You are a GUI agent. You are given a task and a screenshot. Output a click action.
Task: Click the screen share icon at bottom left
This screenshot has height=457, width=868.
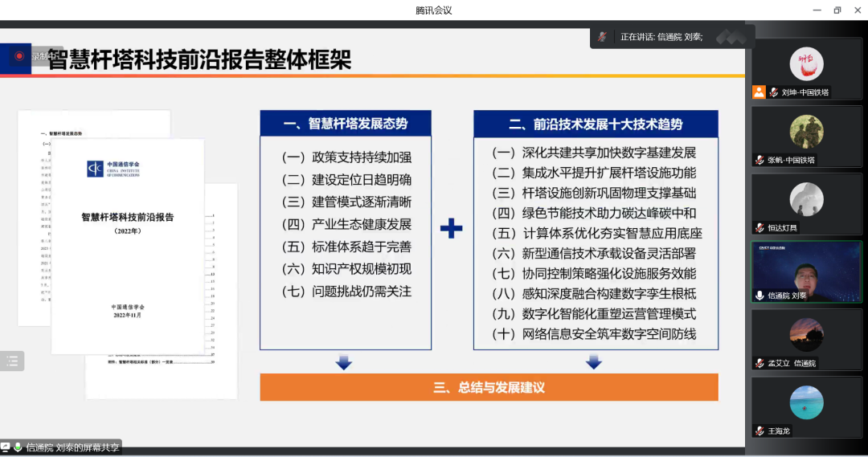5,447
